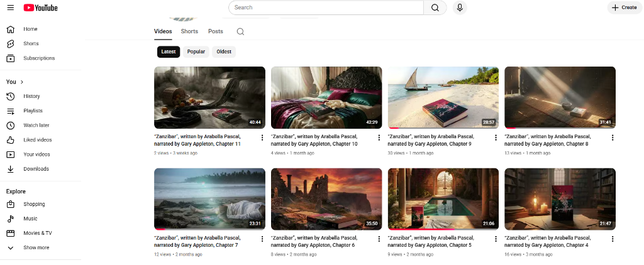
Task: Select the Popular sort chip
Action: (196, 51)
